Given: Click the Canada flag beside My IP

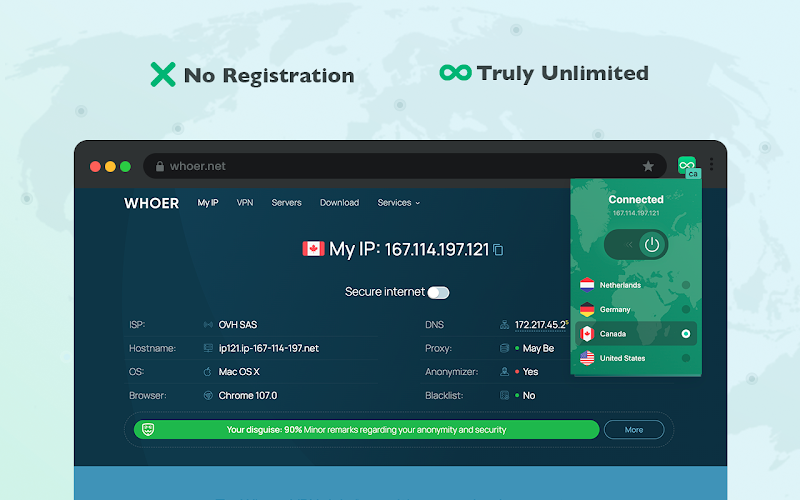Looking at the screenshot, I should click(x=313, y=248).
